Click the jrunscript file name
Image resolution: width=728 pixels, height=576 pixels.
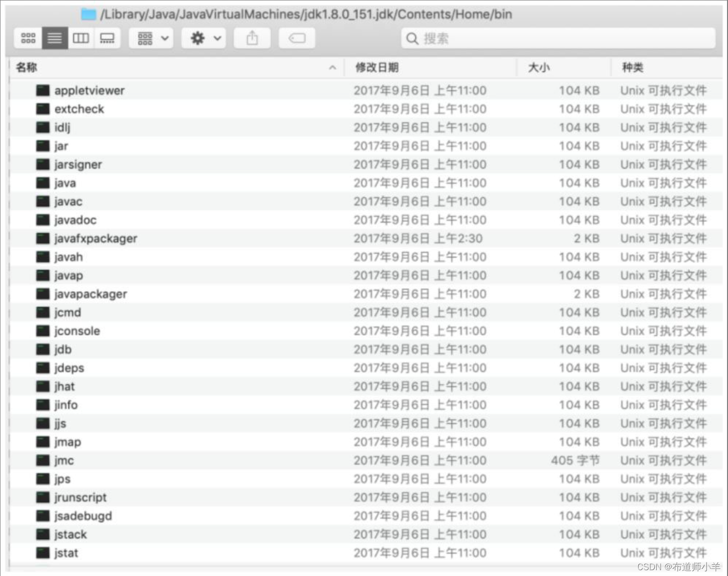(80, 497)
